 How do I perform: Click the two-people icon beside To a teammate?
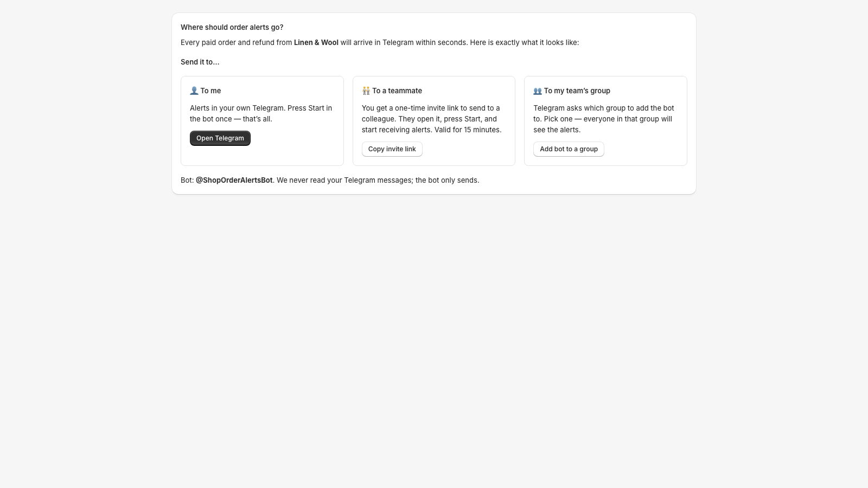(366, 91)
